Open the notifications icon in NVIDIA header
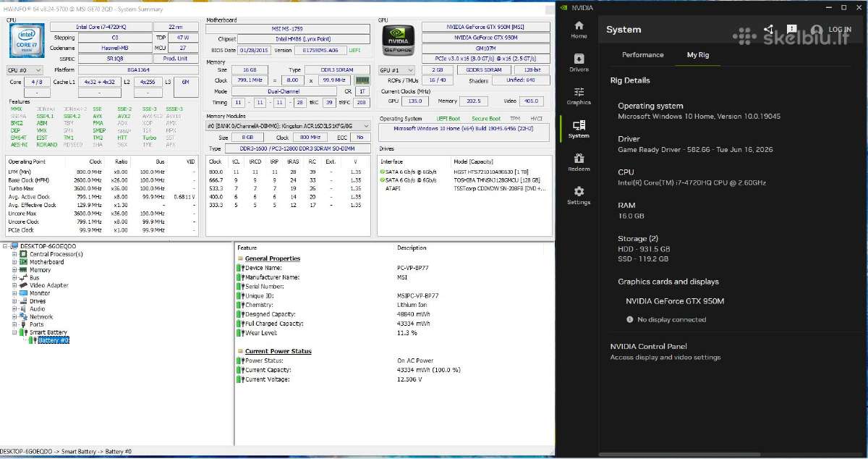868x459 pixels. click(792, 30)
